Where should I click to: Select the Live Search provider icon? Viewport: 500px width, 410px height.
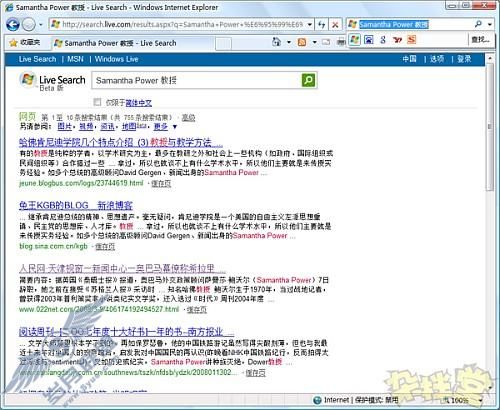pos(355,40)
